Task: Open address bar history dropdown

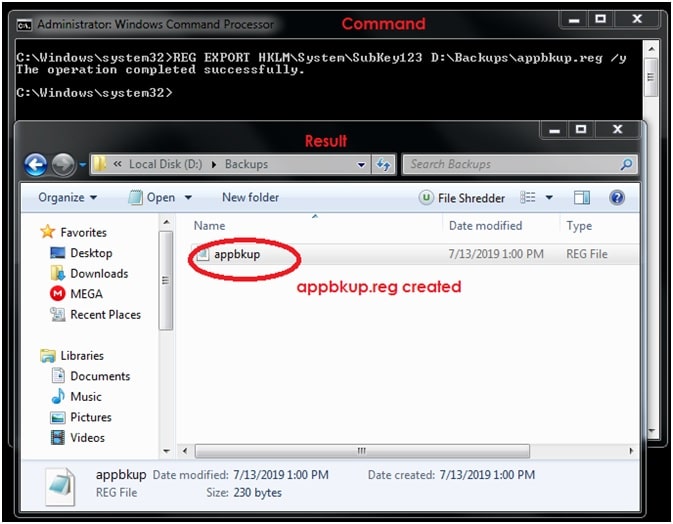Action: click(361, 165)
